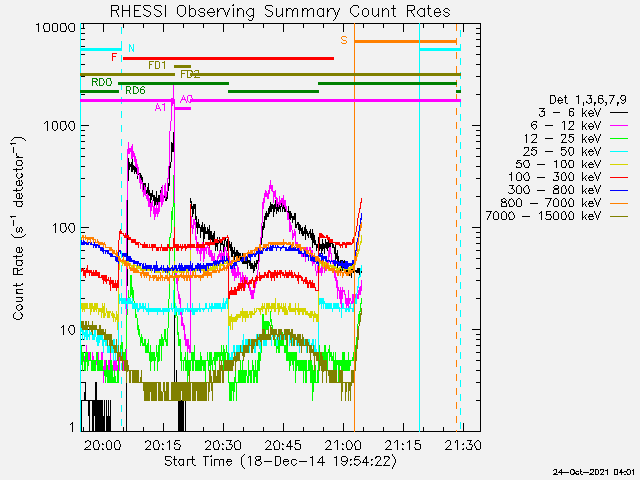Click the '21:15' time axis tick label

coord(403,445)
